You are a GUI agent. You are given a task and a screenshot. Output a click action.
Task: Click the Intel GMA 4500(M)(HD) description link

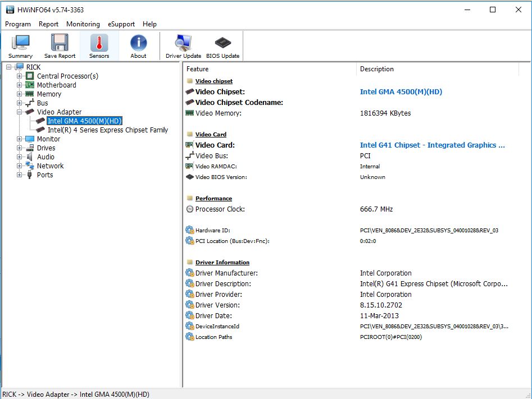coord(401,91)
